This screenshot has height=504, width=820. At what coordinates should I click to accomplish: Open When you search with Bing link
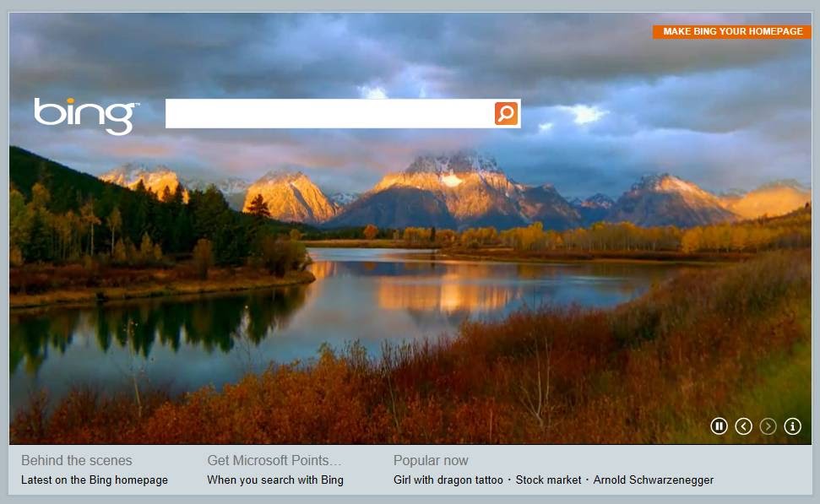[x=275, y=480]
